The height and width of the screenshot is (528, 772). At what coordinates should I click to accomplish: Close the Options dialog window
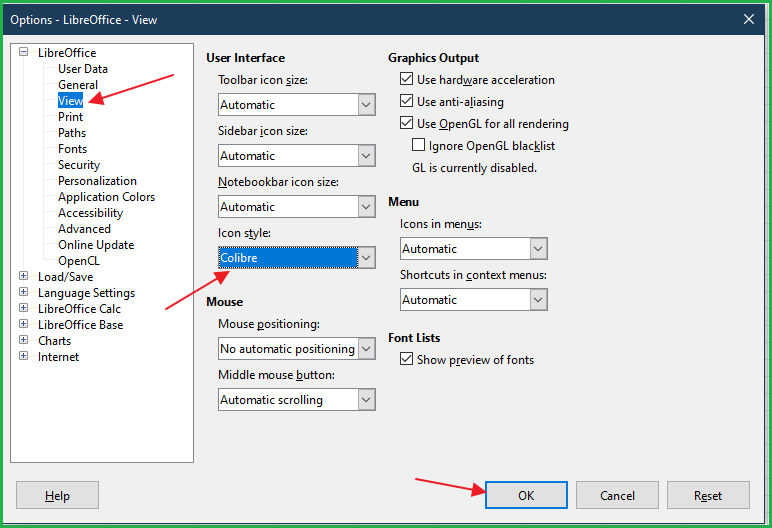(749, 19)
